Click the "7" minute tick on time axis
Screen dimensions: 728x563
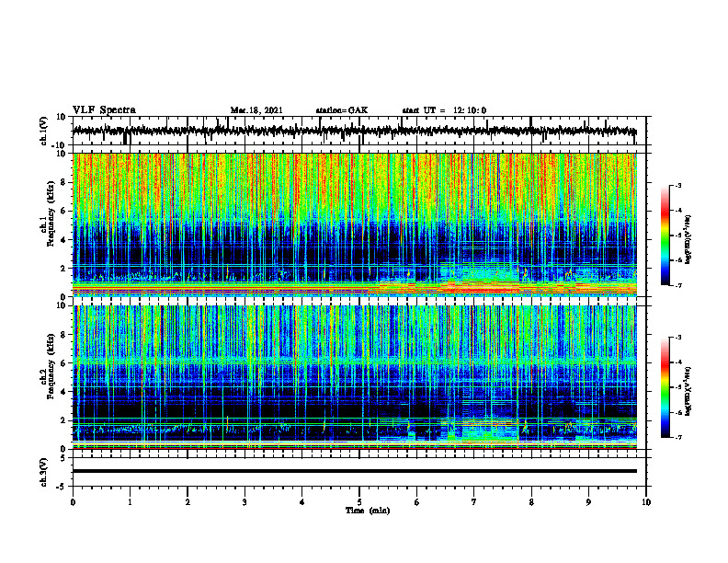pyautogui.click(x=474, y=502)
